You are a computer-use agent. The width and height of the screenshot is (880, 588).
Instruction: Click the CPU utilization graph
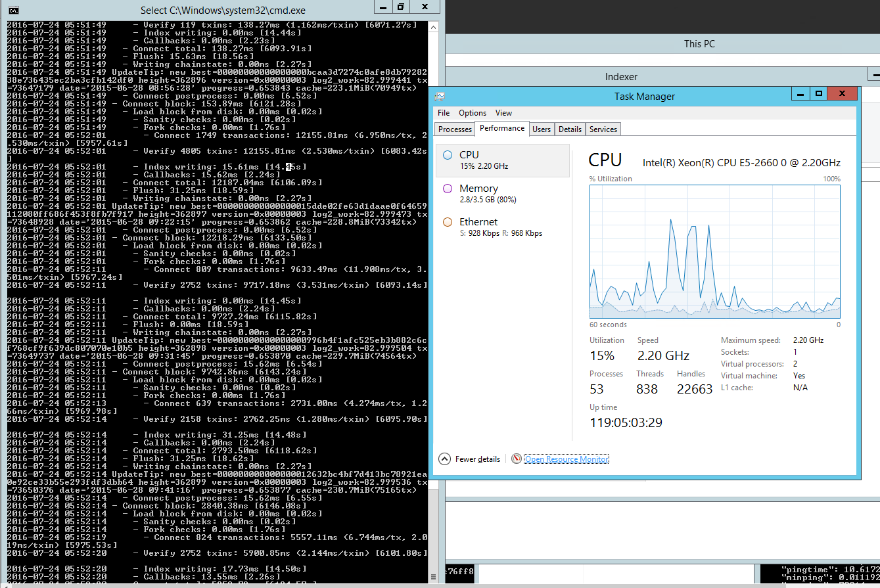(x=714, y=252)
